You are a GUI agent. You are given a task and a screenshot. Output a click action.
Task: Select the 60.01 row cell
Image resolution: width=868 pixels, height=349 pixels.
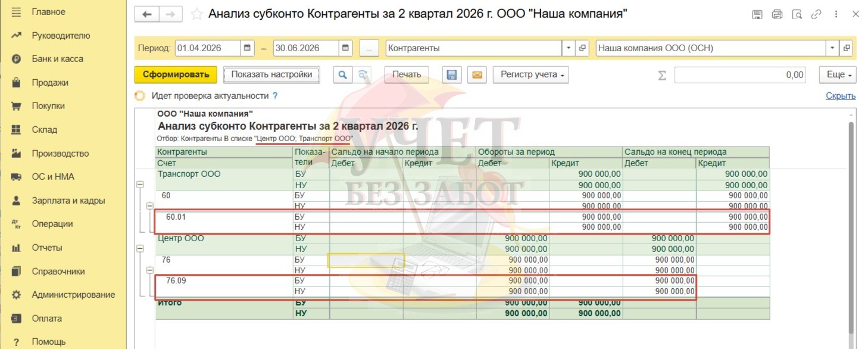(224, 222)
